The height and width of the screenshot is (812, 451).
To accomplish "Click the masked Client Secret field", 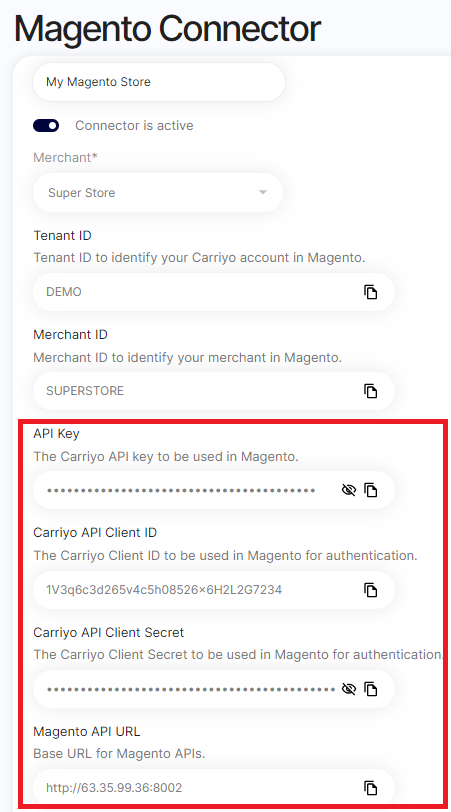I will 214,689.
